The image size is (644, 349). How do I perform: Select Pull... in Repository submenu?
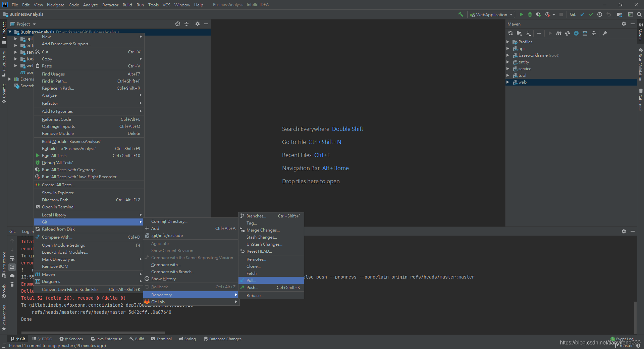click(271, 280)
